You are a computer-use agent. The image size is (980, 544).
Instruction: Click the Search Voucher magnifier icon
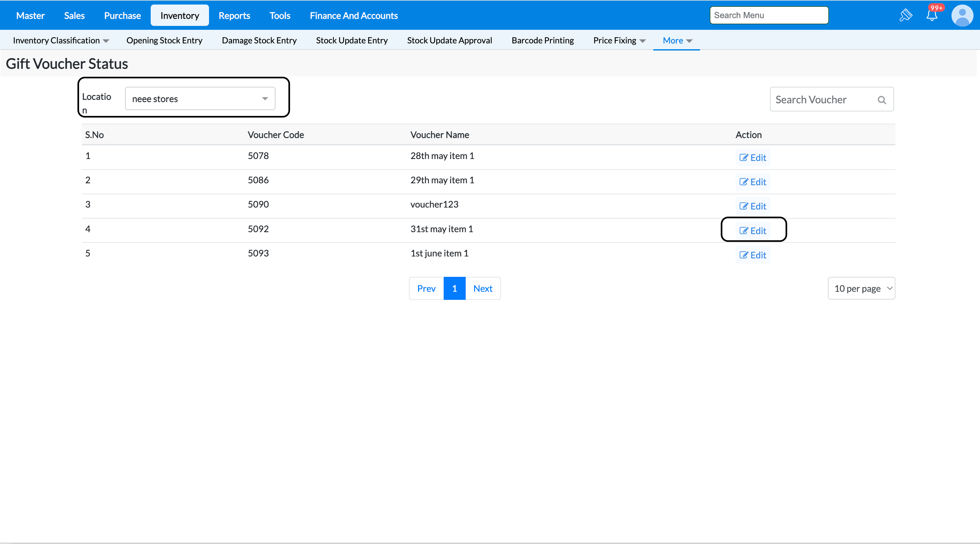(x=881, y=100)
